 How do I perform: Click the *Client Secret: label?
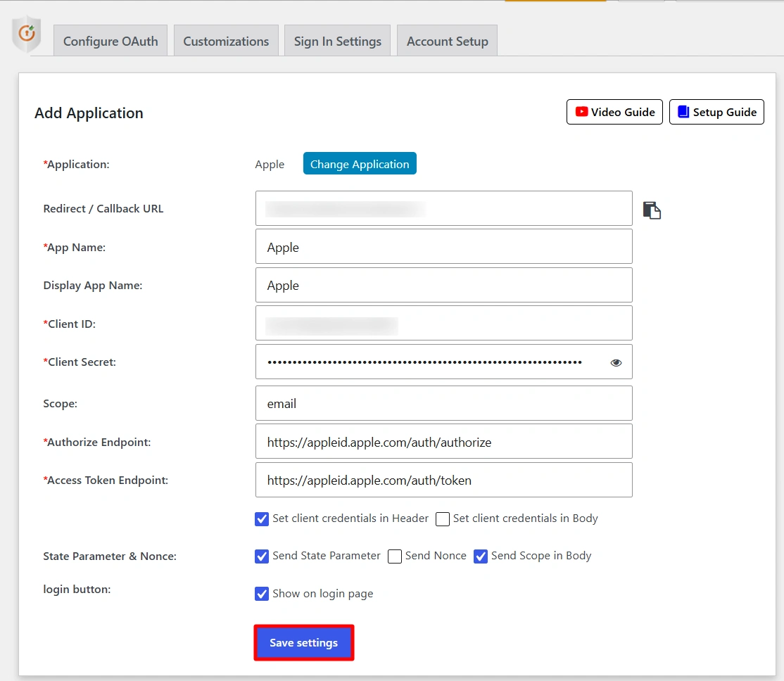pyautogui.click(x=80, y=362)
